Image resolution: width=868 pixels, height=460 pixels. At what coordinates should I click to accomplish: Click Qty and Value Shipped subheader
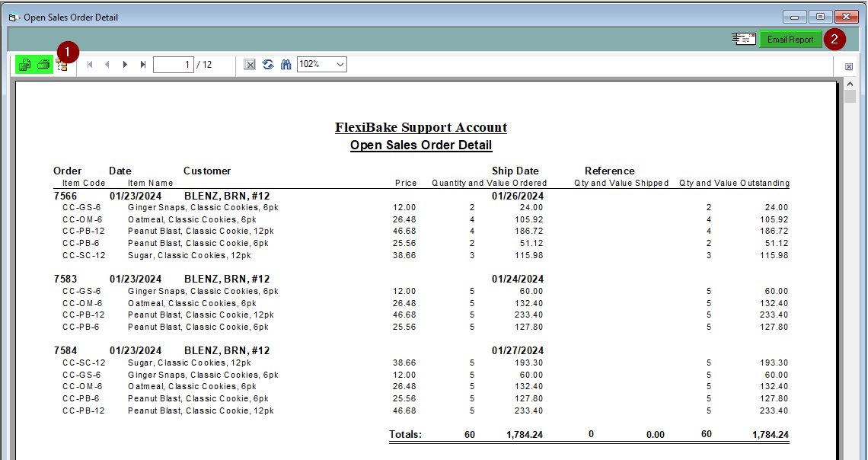coord(621,184)
